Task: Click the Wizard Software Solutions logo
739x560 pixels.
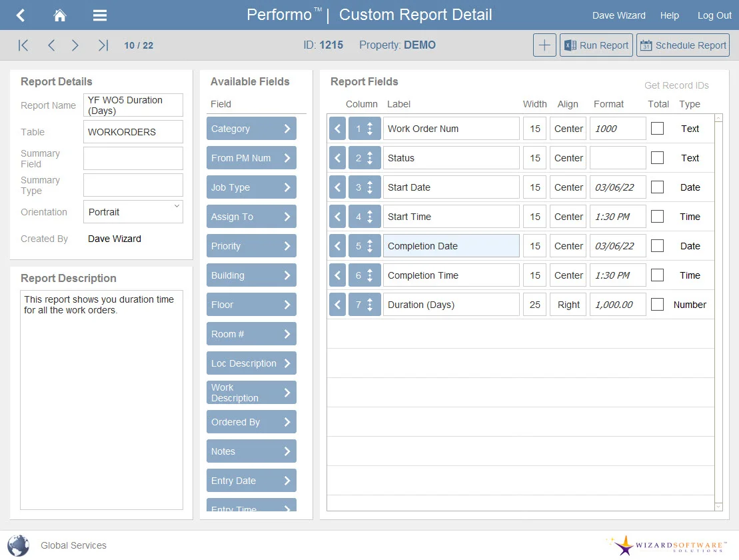Action: (x=668, y=545)
